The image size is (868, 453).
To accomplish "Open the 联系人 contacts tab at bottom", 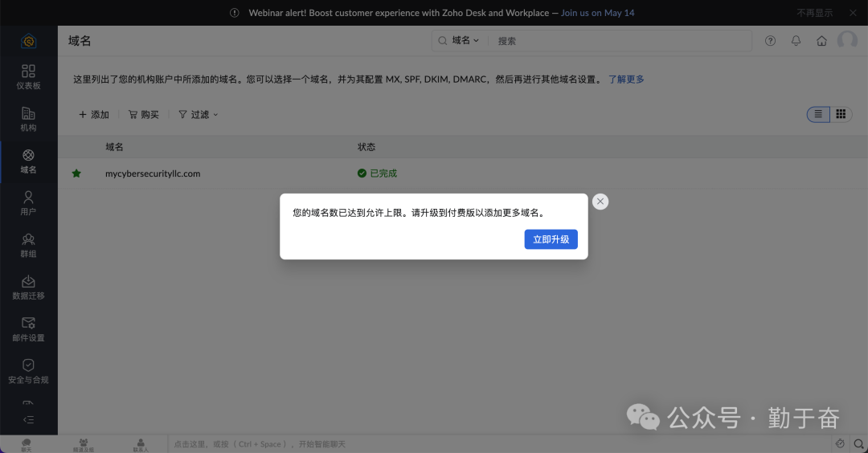I will pos(141,444).
